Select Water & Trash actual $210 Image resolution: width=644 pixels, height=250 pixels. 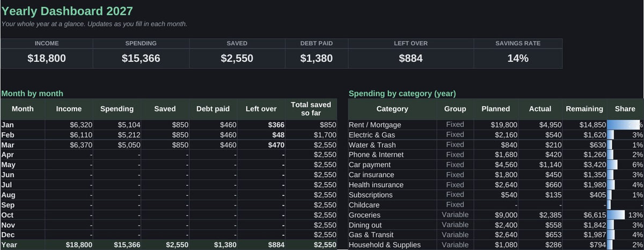coord(540,145)
